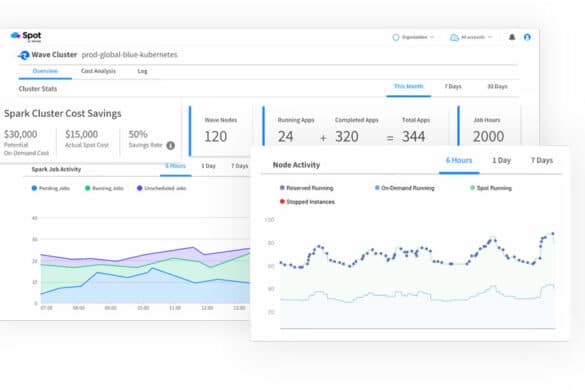Click the Unscheduled Jobs purple legend dot
The width and height of the screenshot is (585, 390).
140,188
